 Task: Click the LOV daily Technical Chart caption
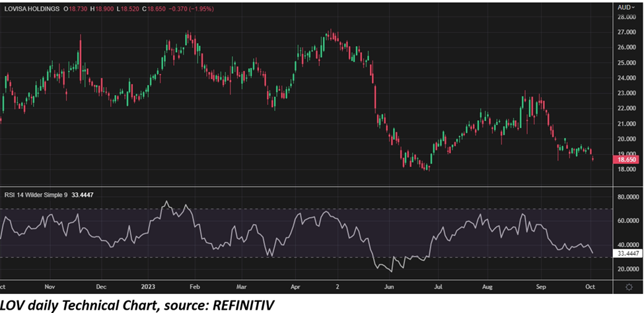point(137,304)
